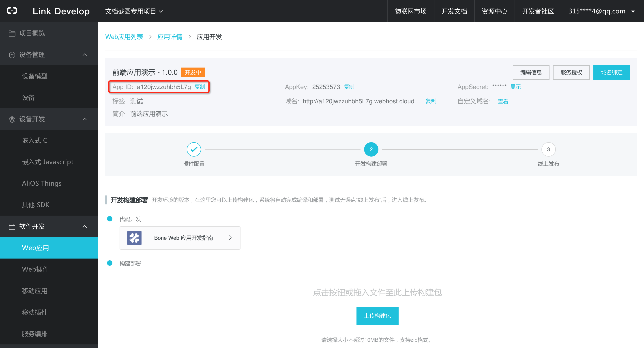
Task: Open Bone Web 应用开发指南 arrow
Action: point(230,238)
